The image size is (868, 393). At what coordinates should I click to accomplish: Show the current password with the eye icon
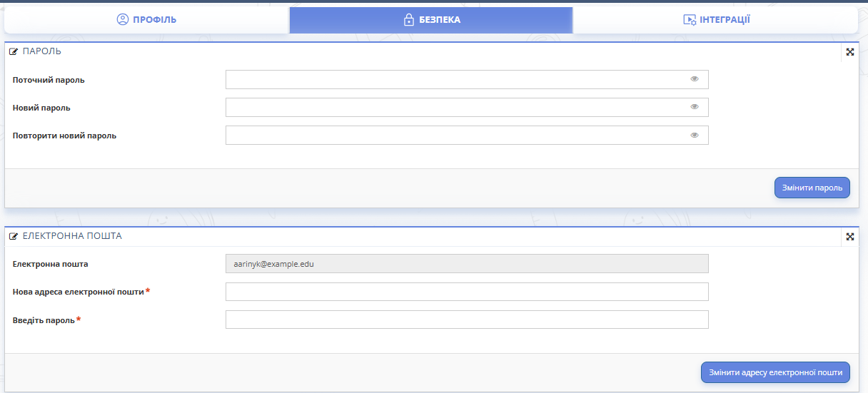pyautogui.click(x=695, y=79)
